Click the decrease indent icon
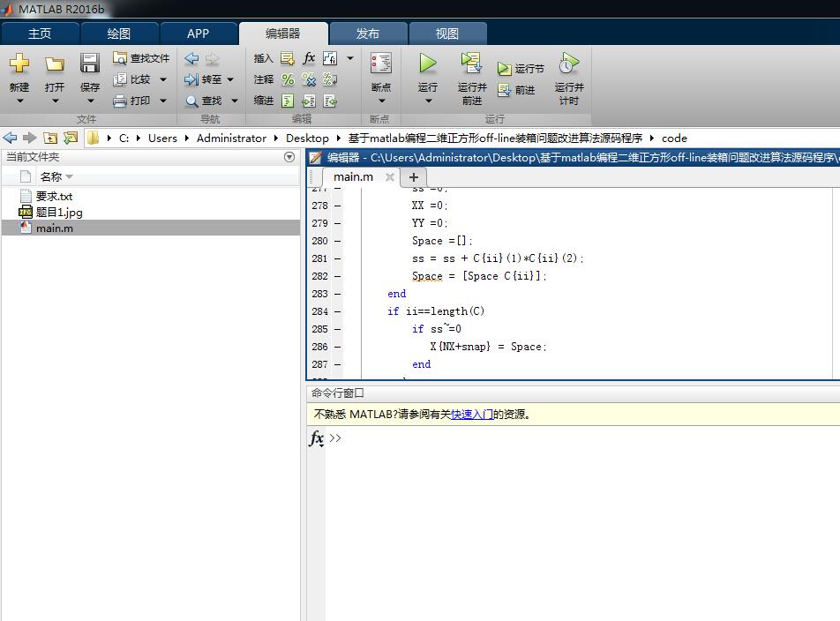This screenshot has height=621, width=840. (x=330, y=101)
